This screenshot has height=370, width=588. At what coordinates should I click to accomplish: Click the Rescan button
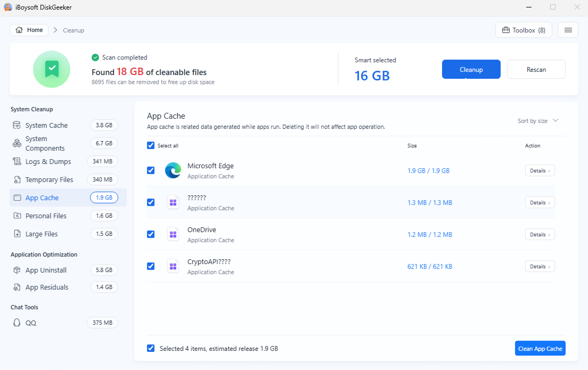pos(536,69)
